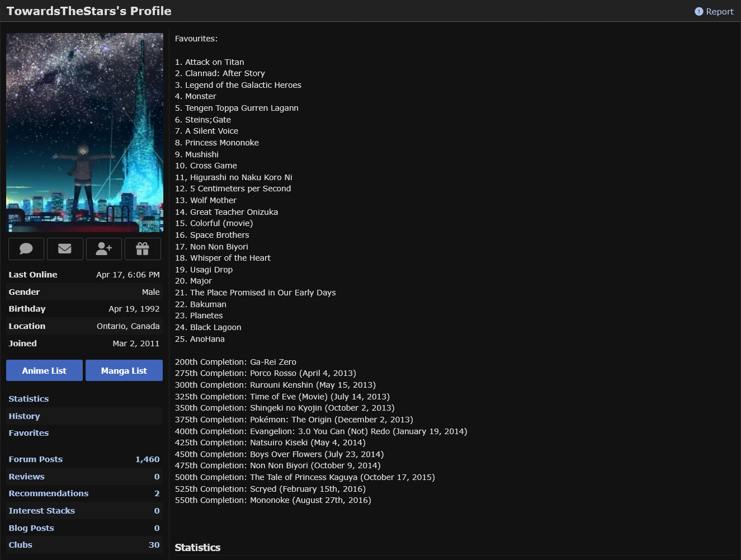Click the 550th Completion Mononoke line
741x560 pixels.
[273, 500]
